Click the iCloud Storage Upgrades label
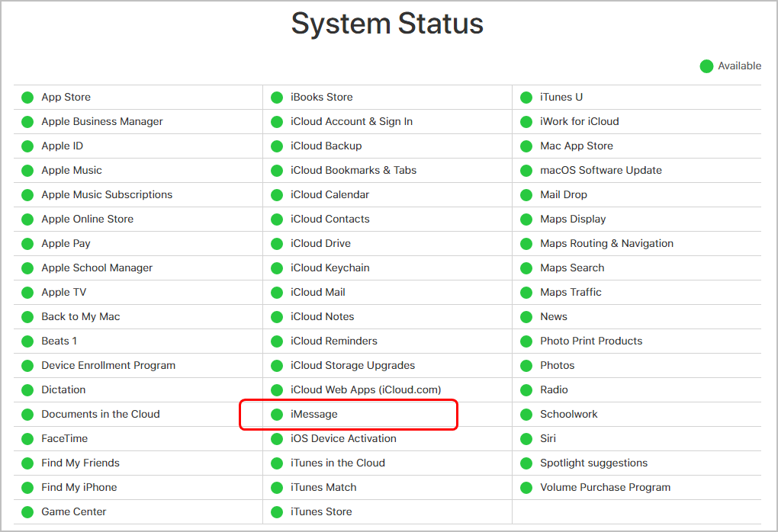The width and height of the screenshot is (778, 532). point(353,365)
